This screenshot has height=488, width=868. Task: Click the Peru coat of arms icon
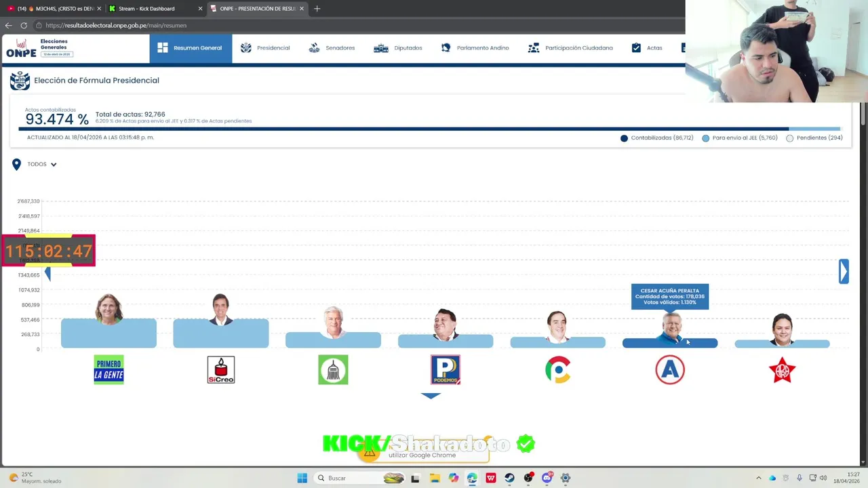(x=20, y=81)
